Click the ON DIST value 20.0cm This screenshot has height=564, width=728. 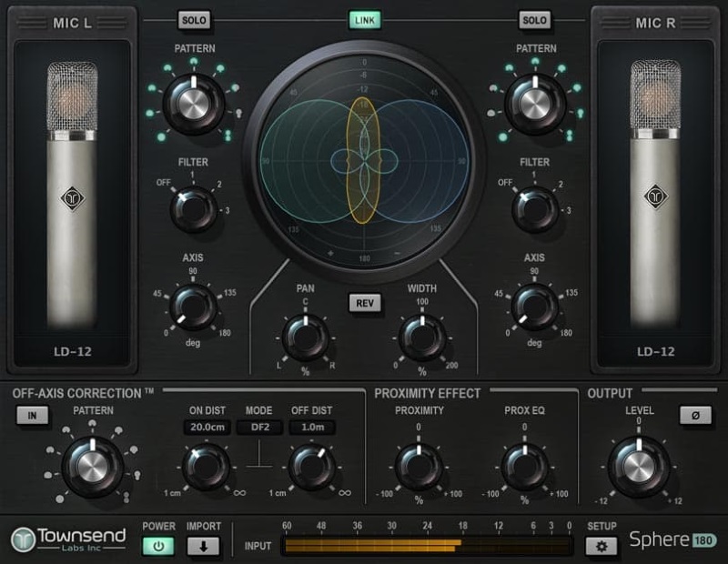207,427
